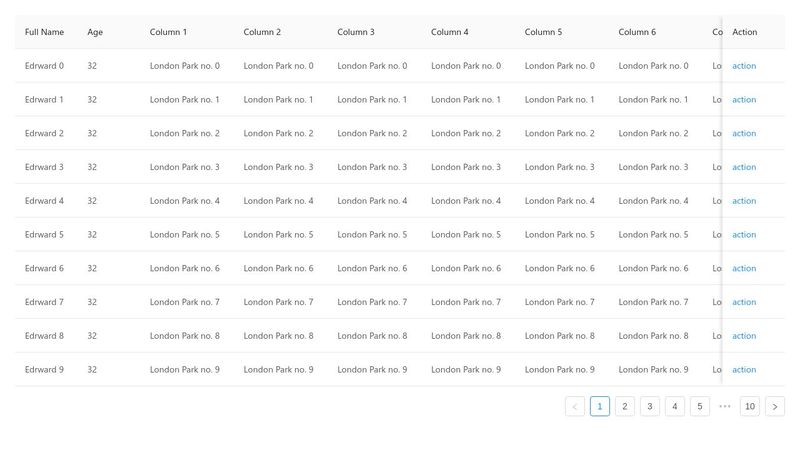Image resolution: width=800 pixels, height=450 pixels.
Task: Click the previous page arrow
Action: [575, 407]
